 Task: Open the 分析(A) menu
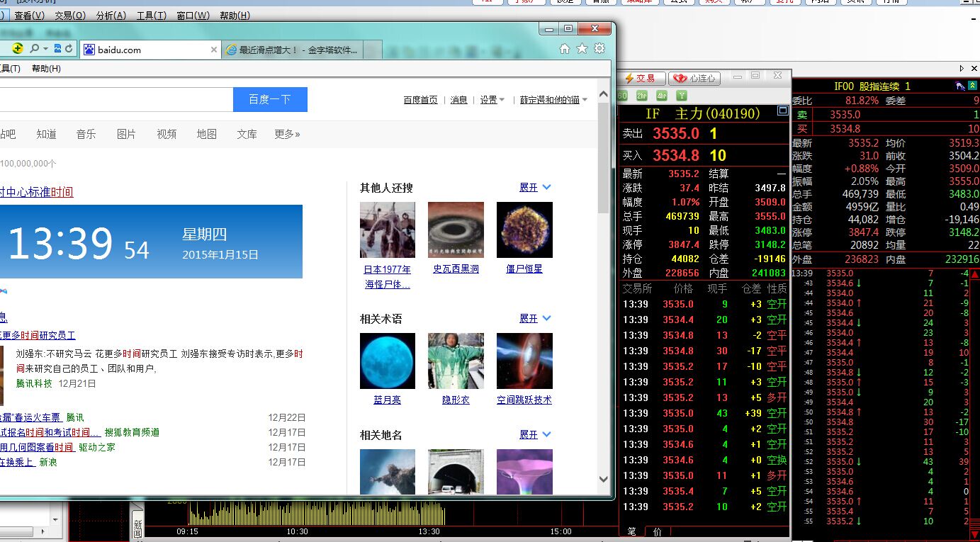click(x=111, y=16)
